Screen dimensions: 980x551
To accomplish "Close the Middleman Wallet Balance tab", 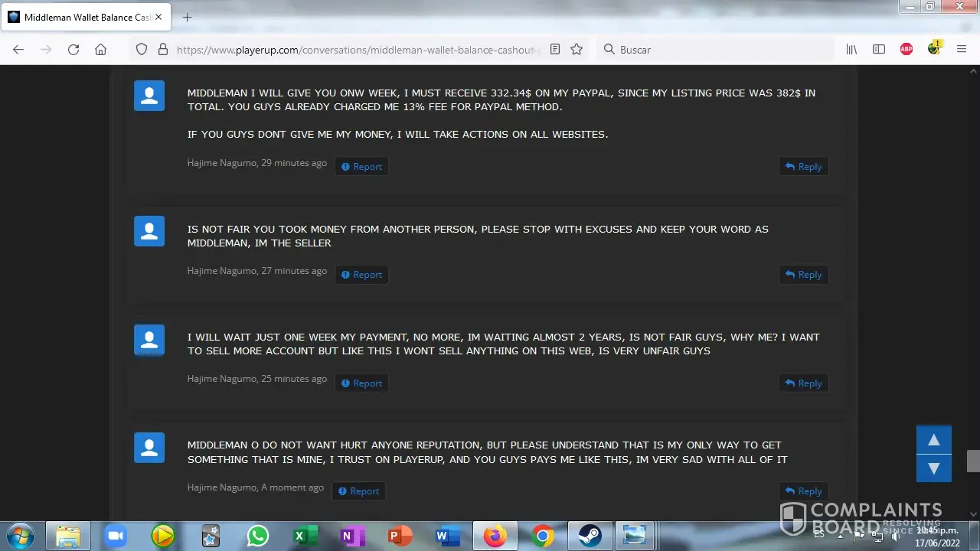I will [159, 17].
